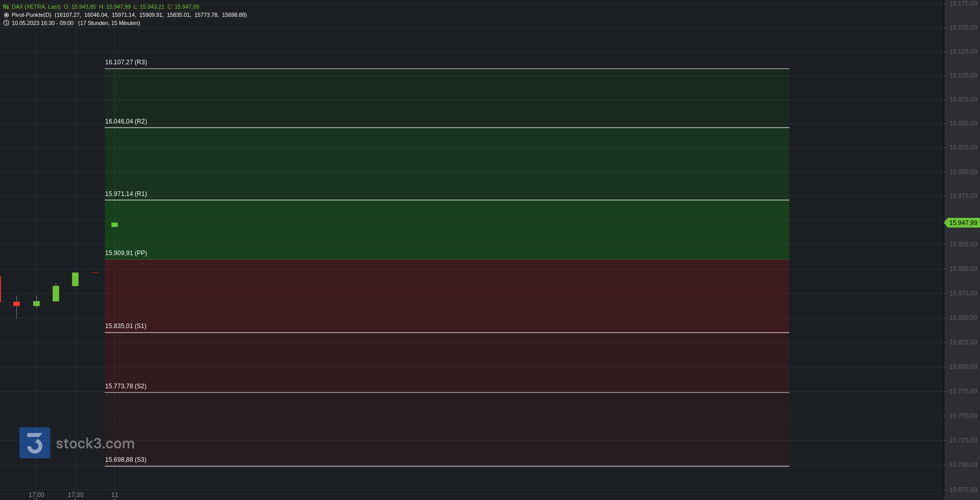This screenshot has height=500, width=980.
Task: Click the 15.773,78 (S2) support label
Action: coord(126,386)
